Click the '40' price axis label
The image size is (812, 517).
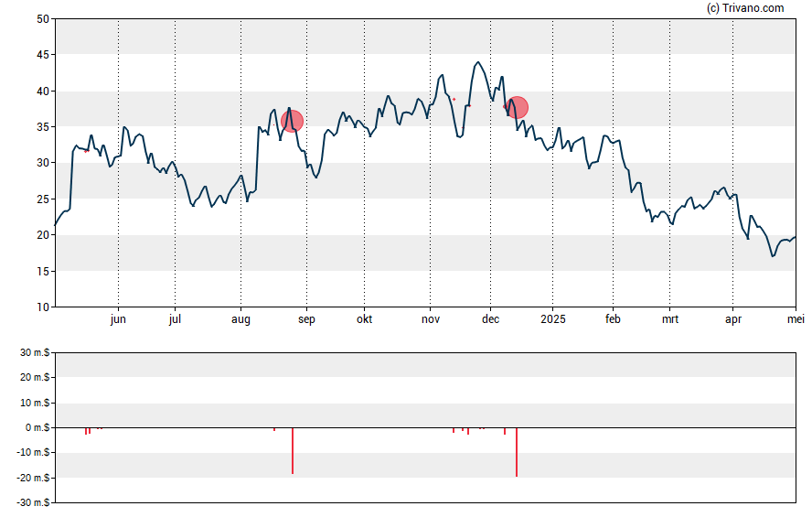43,92
